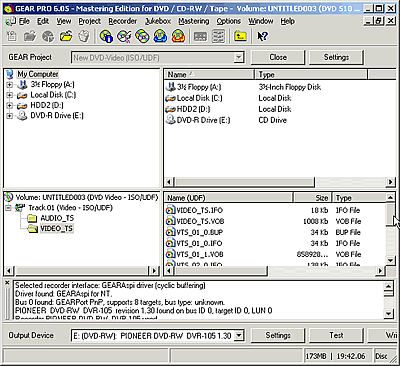Expand Local Disk (C:) tree node
This screenshot has height=366, width=400.
pyautogui.click(x=10, y=95)
